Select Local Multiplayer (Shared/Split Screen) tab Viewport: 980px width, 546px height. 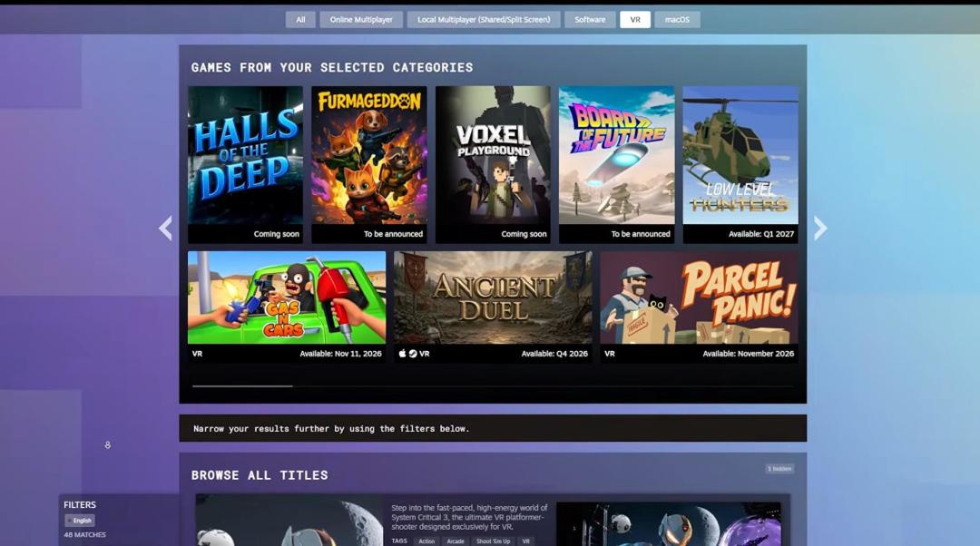484,19
